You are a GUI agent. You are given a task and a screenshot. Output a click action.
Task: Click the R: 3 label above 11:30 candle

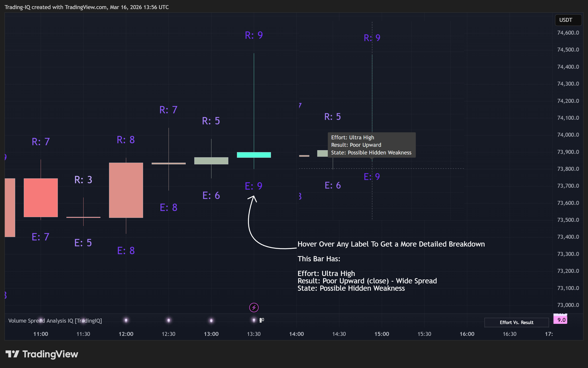[x=83, y=180]
